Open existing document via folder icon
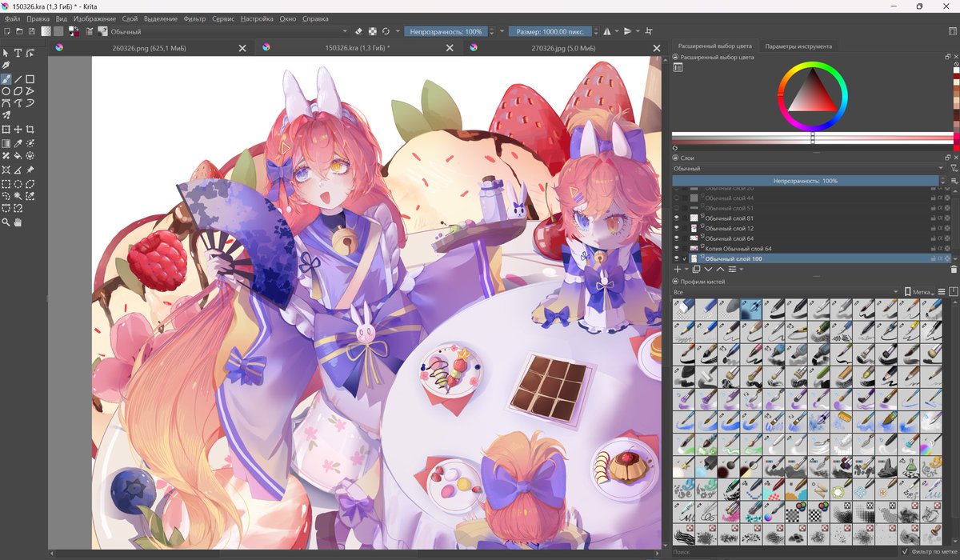 (18, 32)
